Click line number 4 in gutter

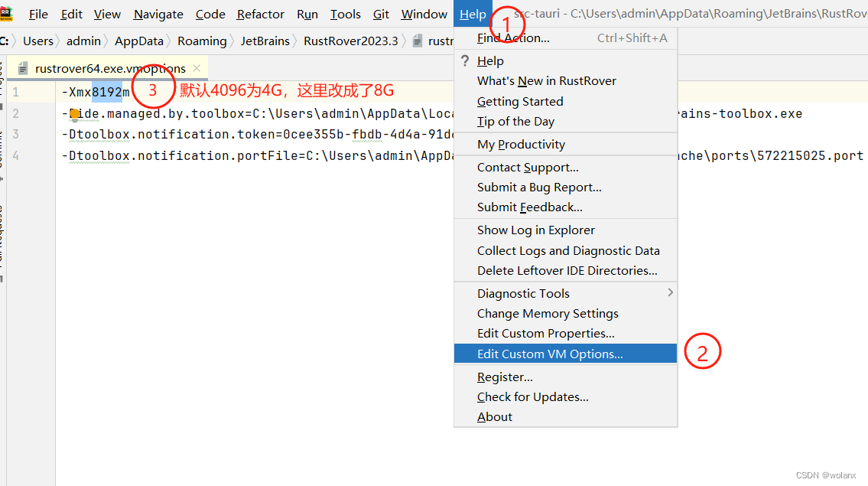[15, 155]
